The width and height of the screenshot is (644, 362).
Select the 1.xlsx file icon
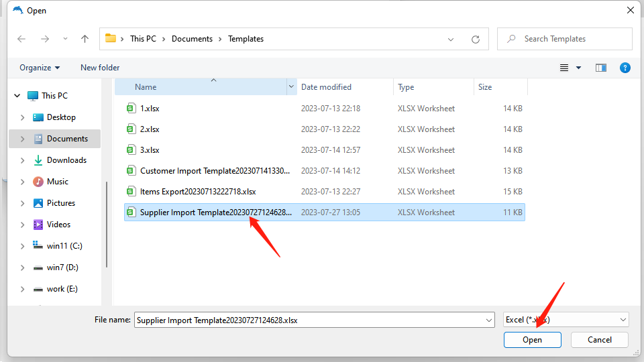click(x=131, y=109)
